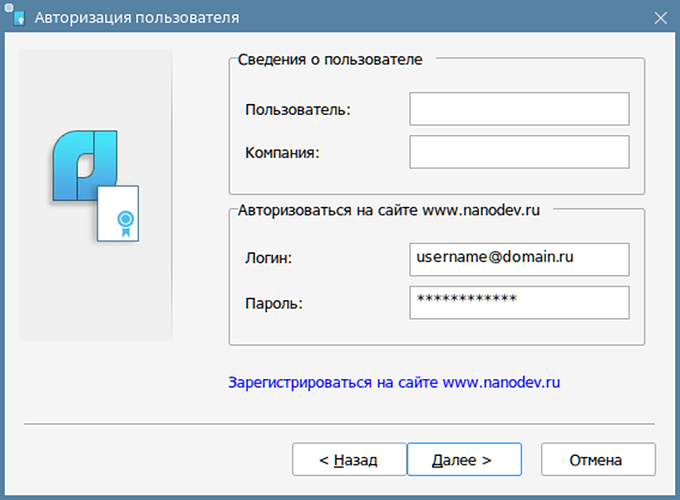Click the Логин: label
Image resolution: width=680 pixels, height=500 pixels.
[x=268, y=258]
